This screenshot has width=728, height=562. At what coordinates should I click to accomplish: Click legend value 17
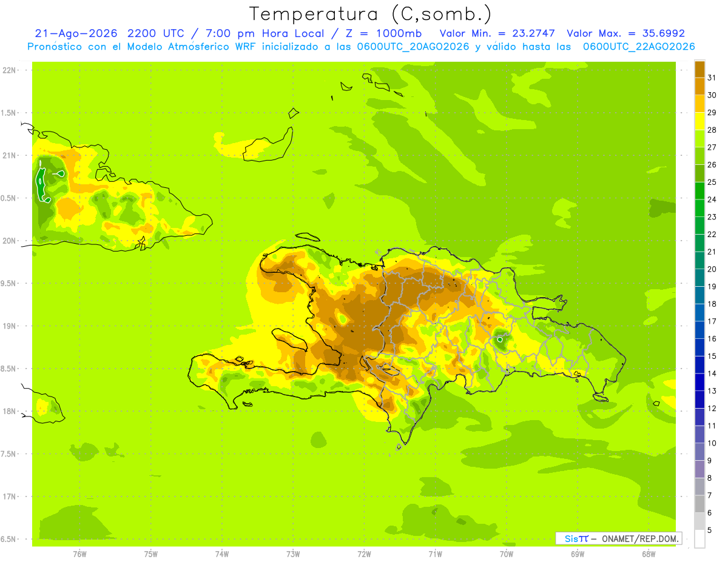(712, 321)
